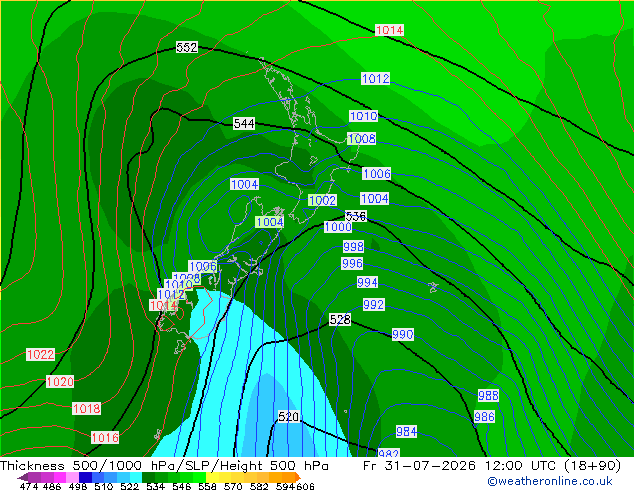Click the blue '988' isobar label

pyautogui.click(x=488, y=395)
